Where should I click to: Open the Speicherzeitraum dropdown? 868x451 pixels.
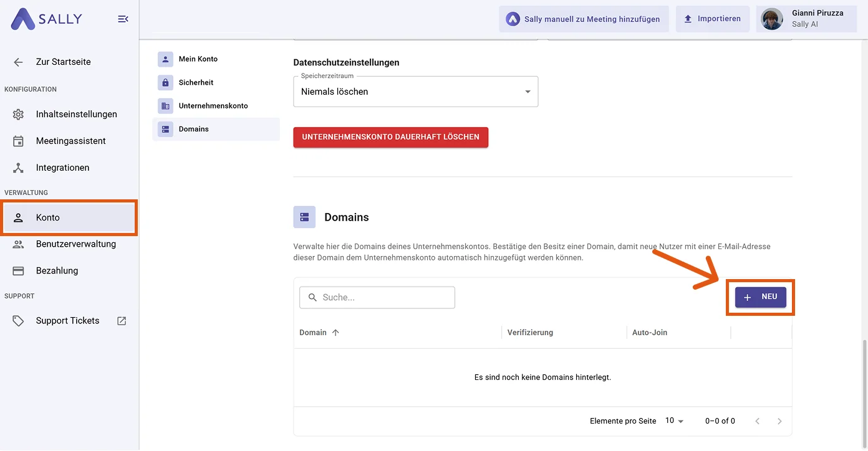pos(415,92)
